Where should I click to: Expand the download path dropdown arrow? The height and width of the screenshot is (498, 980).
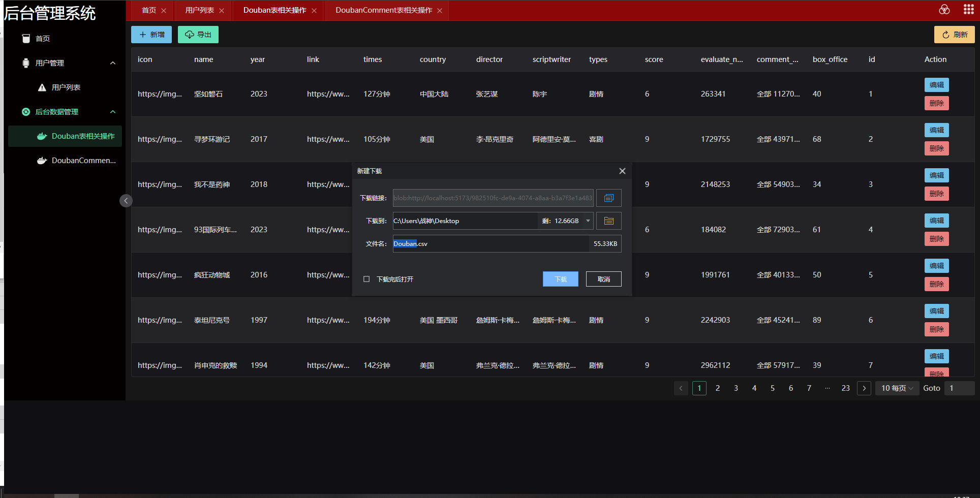pos(588,221)
